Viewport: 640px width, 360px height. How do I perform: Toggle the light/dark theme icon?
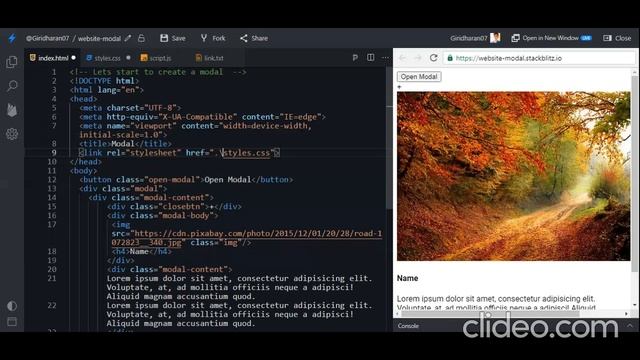pyautogui.click(x=12, y=306)
